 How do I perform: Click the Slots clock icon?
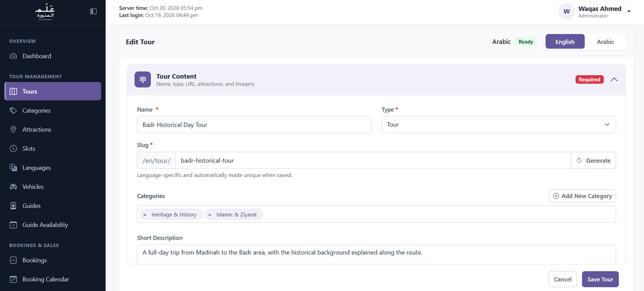[13, 148]
